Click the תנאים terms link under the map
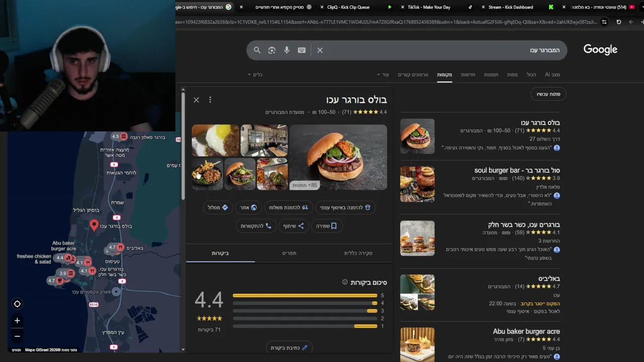Image resolution: width=644 pixels, height=362 pixels. 17,350
